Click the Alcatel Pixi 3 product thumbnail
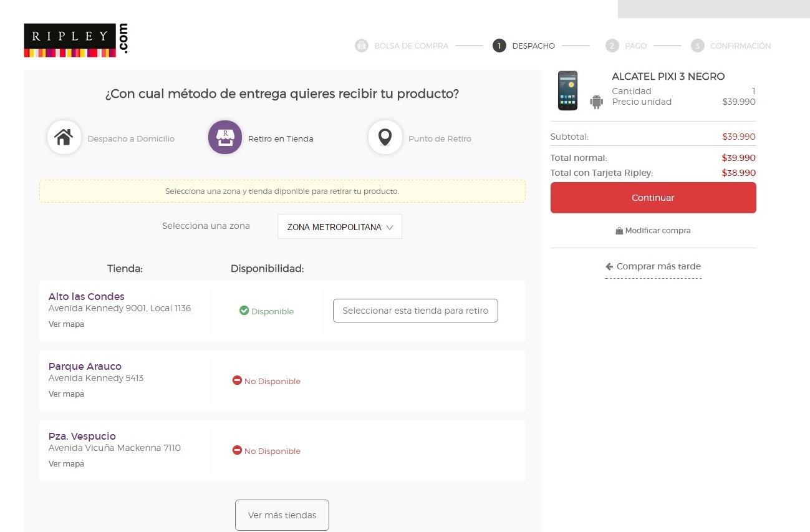The image size is (810, 532). 567,91
